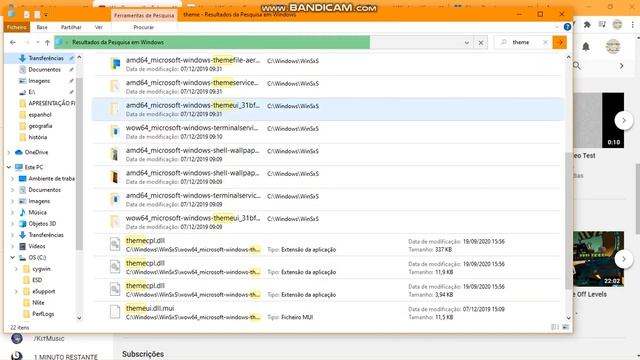Expand the Música tree node
Image resolution: width=640 pixels, height=360 pixels.
click(x=12, y=213)
